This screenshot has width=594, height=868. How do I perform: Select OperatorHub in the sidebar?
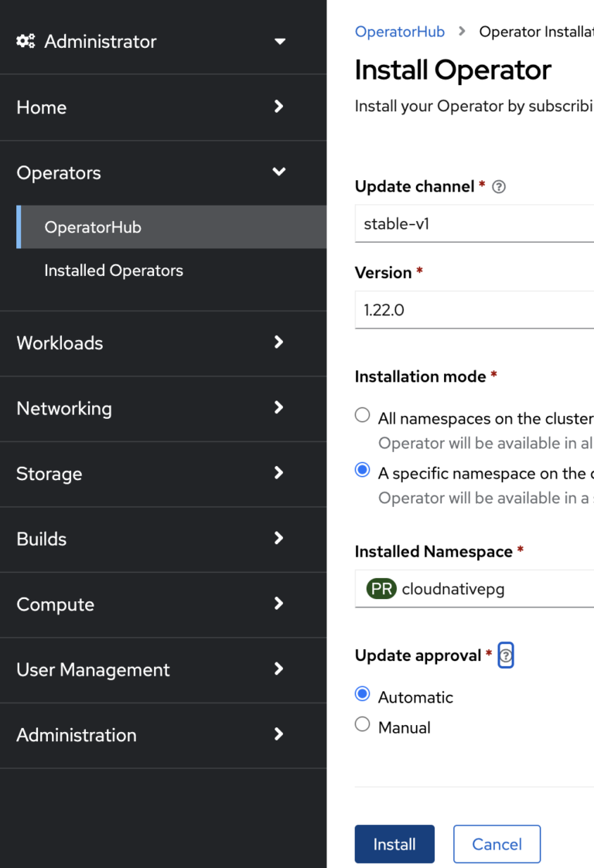click(93, 227)
